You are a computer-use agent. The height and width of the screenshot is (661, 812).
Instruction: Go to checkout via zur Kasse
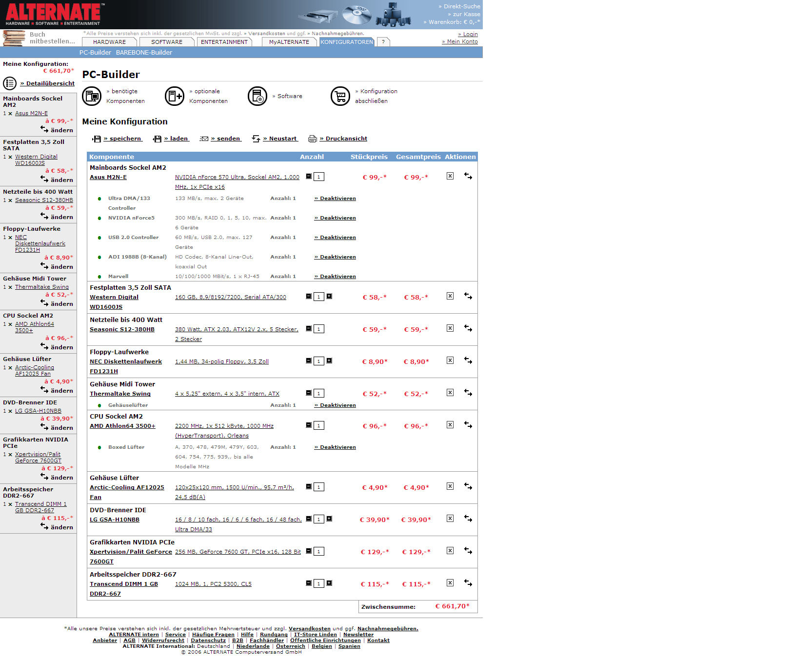point(464,14)
